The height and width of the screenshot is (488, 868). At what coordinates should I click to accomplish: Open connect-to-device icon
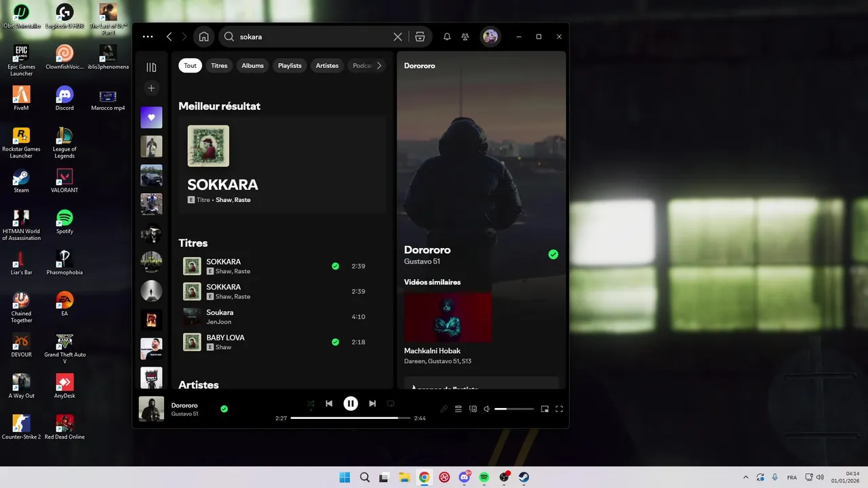(473, 409)
